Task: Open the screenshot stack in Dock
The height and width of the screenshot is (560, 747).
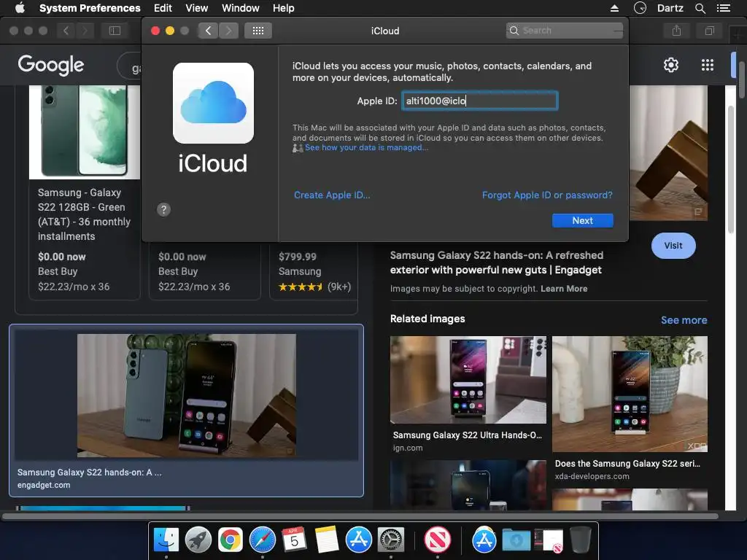Action: point(548,540)
